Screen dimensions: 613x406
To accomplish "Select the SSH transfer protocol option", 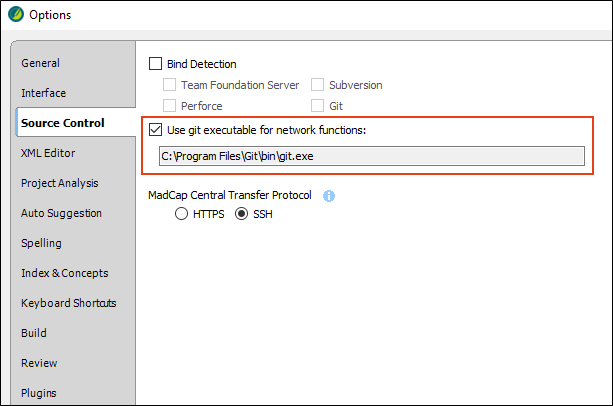I will (241, 214).
